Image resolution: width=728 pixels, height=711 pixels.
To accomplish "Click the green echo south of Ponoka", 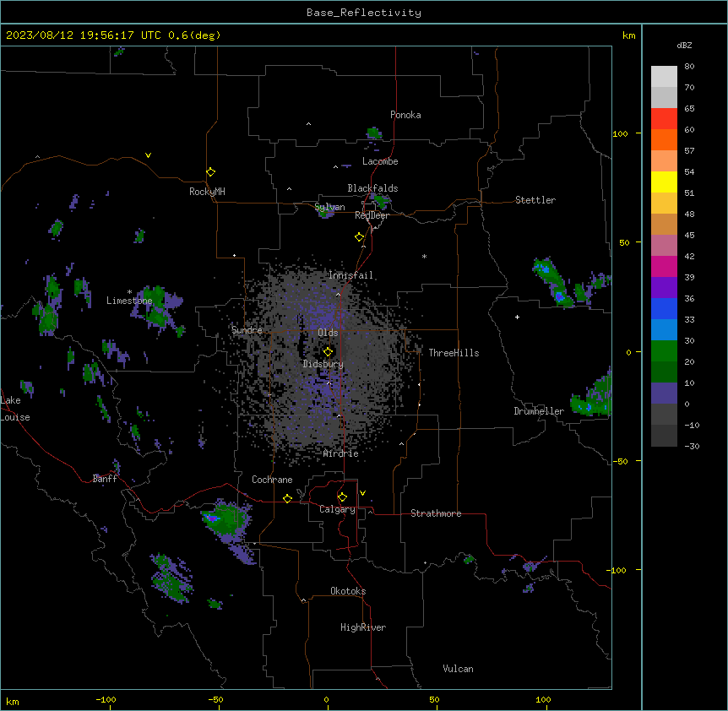I will tap(374, 133).
